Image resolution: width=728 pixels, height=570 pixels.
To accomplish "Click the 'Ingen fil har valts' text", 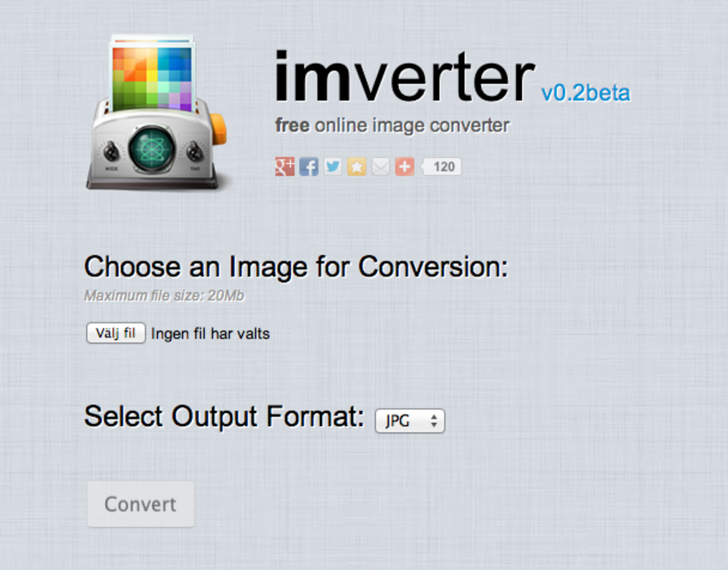I will tap(210, 333).
